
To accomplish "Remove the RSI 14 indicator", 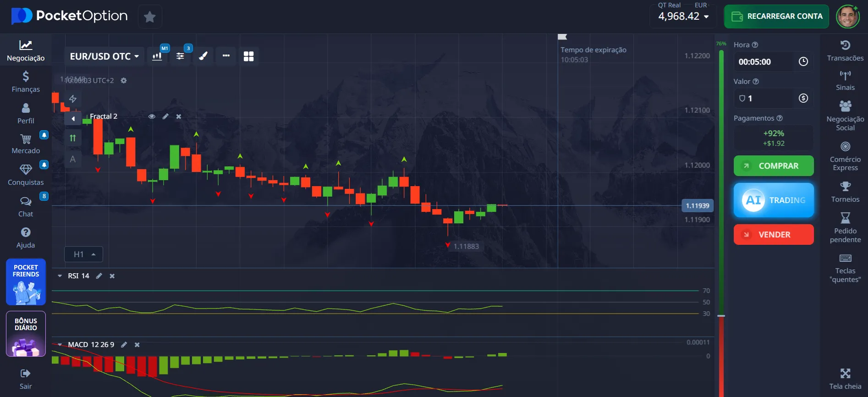I will click(112, 276).
